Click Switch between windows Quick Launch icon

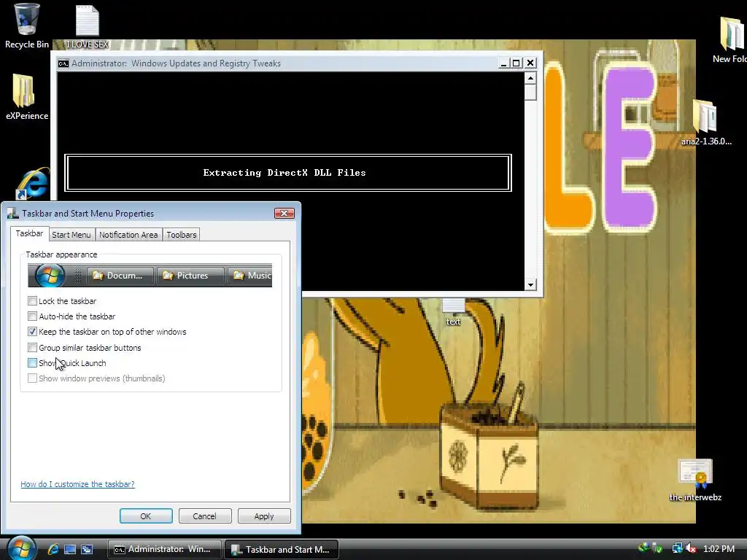[87, 549]
